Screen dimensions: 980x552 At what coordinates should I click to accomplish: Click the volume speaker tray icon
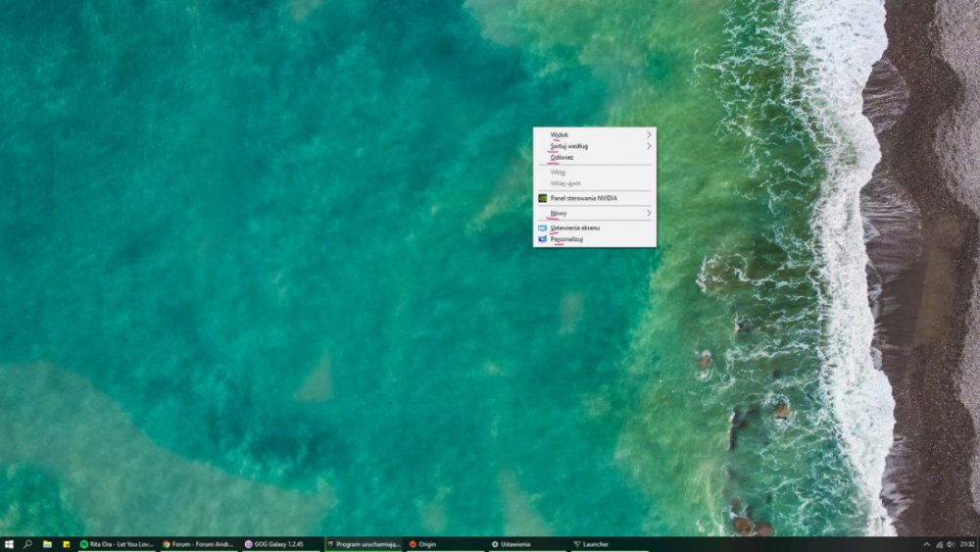pos(950,544)
